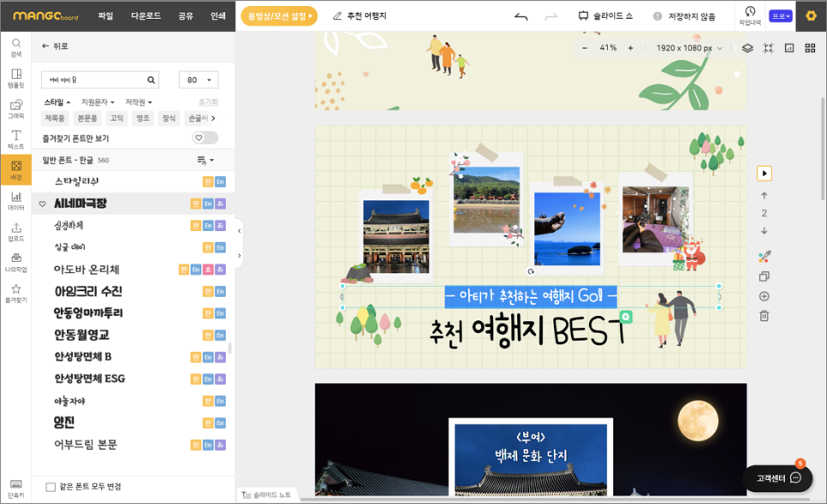Move slide down with the arrow
The height and width of the screenshot is (504, 827).
click(x=765, y=231)
